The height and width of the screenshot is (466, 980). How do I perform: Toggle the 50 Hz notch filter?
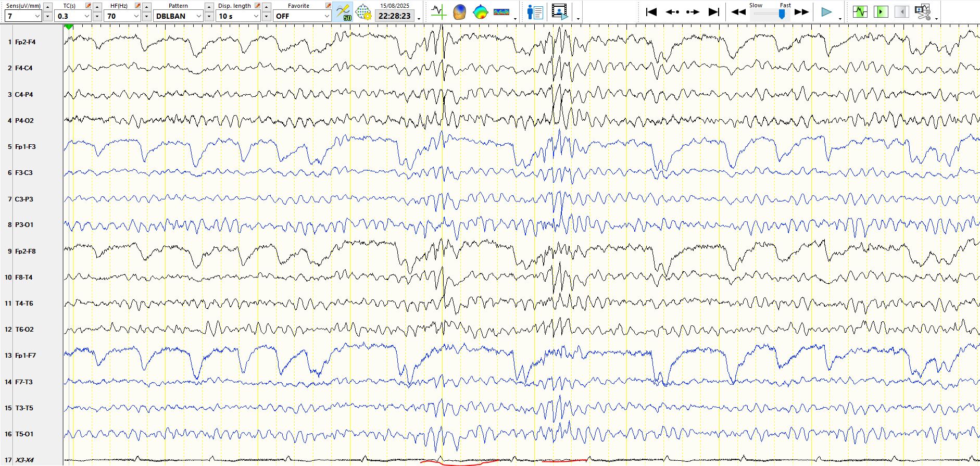click(x=343, y=11)
